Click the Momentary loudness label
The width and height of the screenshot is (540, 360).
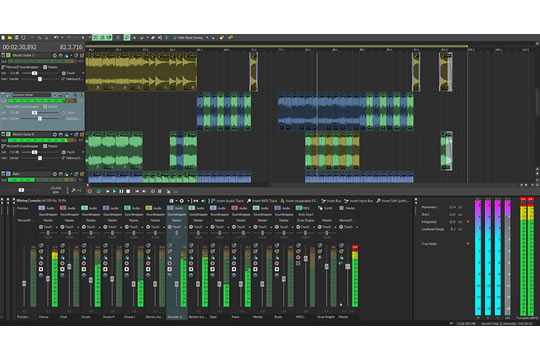tap(429, 207)
